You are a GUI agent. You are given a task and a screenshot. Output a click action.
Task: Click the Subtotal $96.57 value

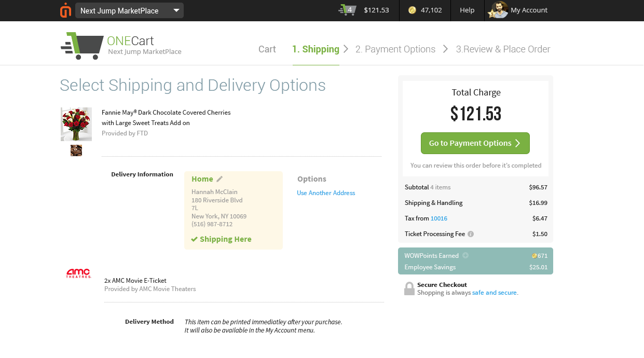538,187
